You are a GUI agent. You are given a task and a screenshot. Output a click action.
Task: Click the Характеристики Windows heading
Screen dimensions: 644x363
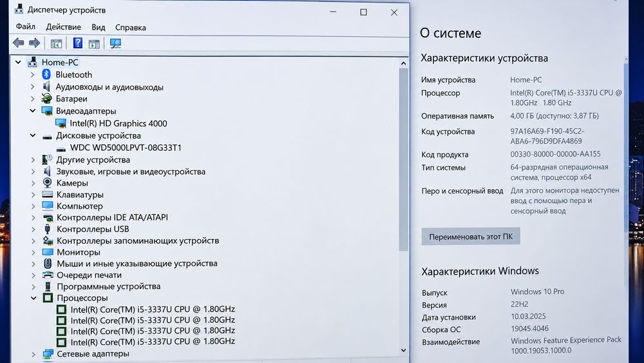(x=480, y=271)
